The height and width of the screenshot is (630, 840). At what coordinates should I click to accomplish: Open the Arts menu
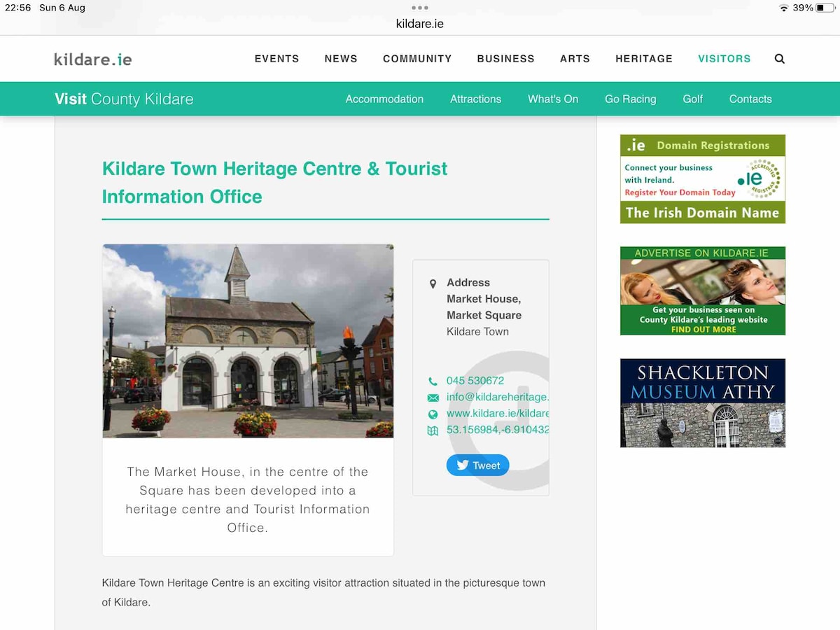point(575,59)
